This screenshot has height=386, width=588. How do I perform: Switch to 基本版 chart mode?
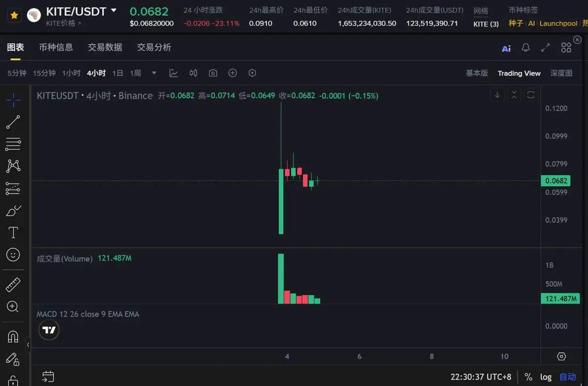(477, 73)
